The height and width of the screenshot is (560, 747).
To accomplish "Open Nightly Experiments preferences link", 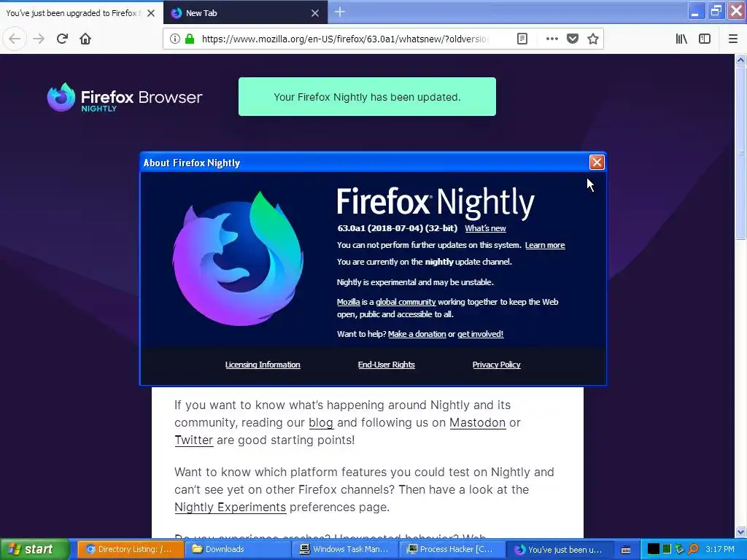I will click(x=230, y=507).
